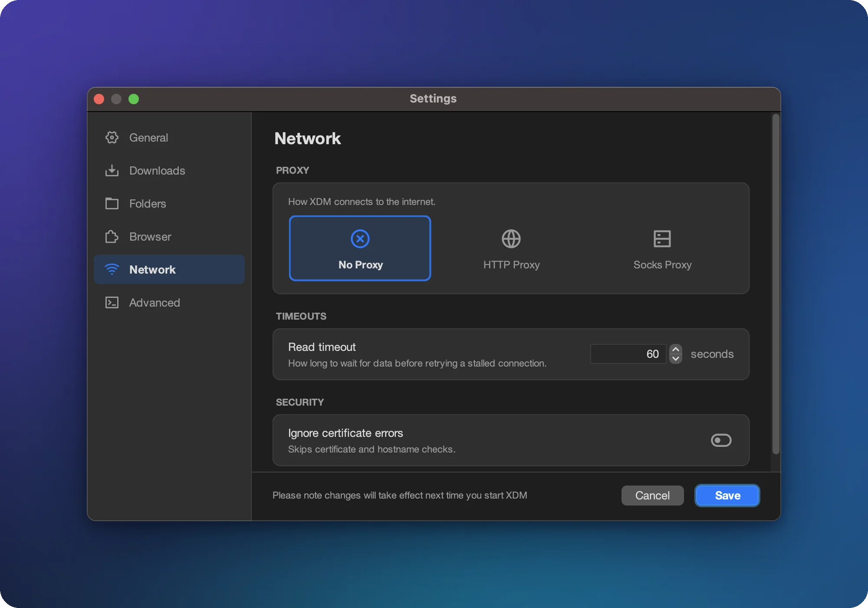Open the Downloads settings section
This screenshot has height=608, width=868.
pyautogui.click(x=169, y=171)
